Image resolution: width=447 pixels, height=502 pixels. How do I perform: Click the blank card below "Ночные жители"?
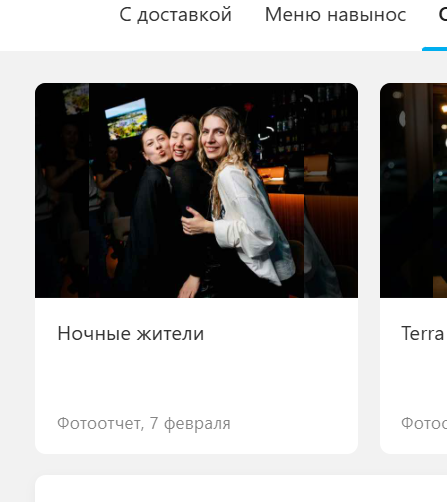pyautogui.click(x=241, y=489)
